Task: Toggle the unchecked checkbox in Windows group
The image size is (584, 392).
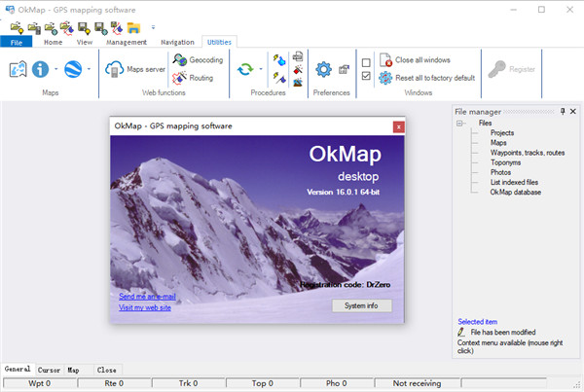Action: (366, 62)
